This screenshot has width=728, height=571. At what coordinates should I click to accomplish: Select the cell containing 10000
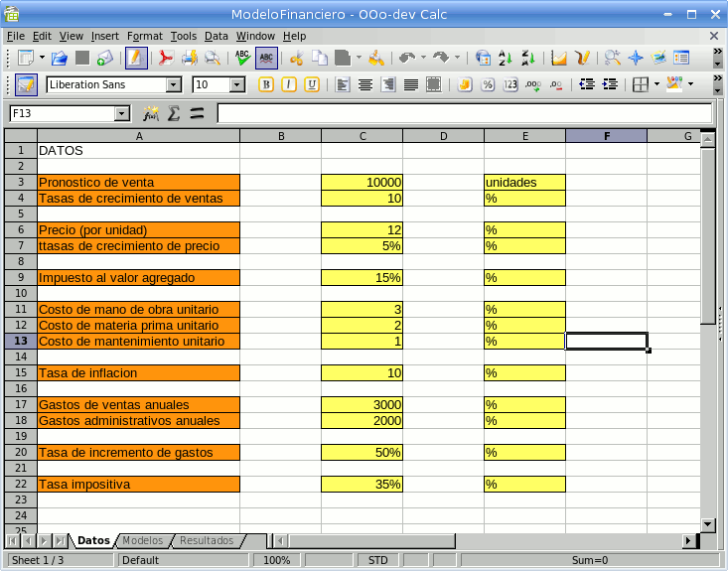pyautogui.click(x=362, y=182)
